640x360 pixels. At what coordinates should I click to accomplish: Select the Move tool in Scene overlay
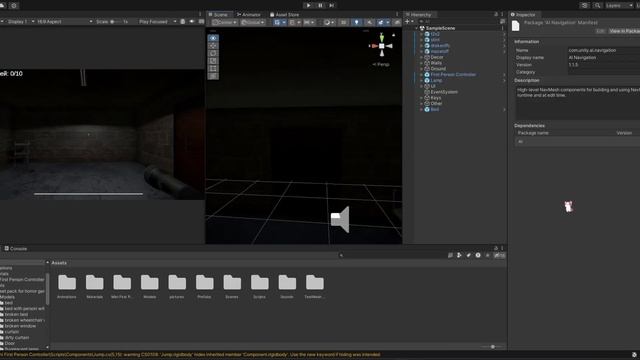click(213, 46)
